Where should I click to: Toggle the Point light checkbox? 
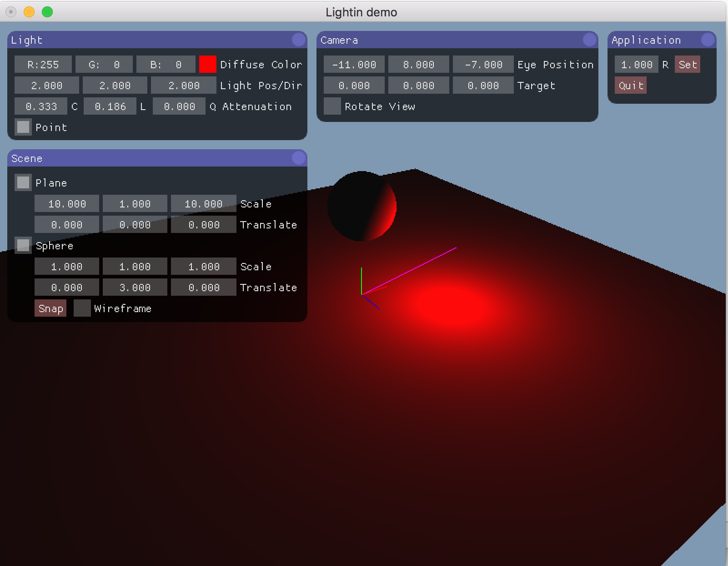(23, 127)
